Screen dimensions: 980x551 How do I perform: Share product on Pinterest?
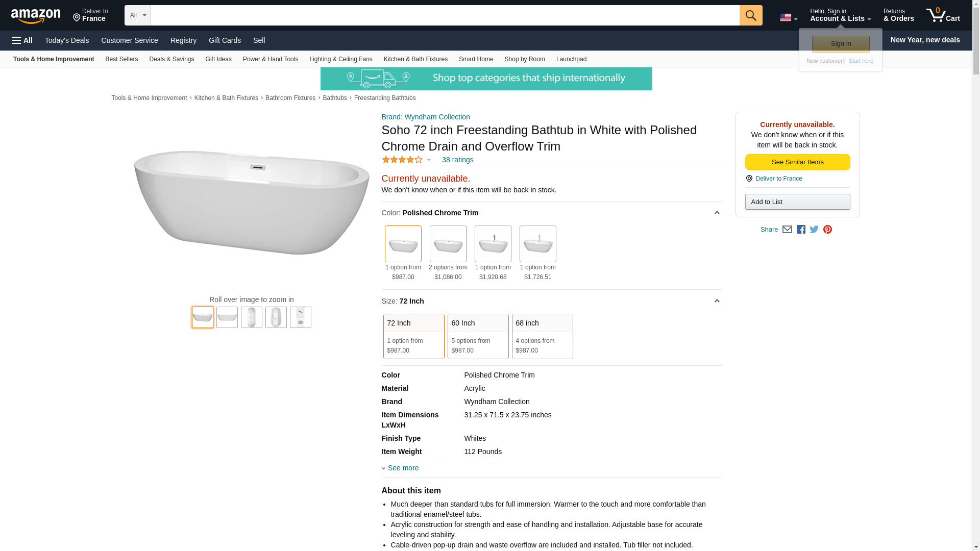827,230
